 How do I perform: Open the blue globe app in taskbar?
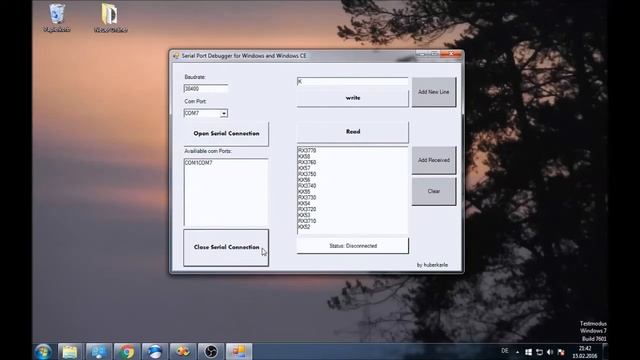click(x=155, y=351)
